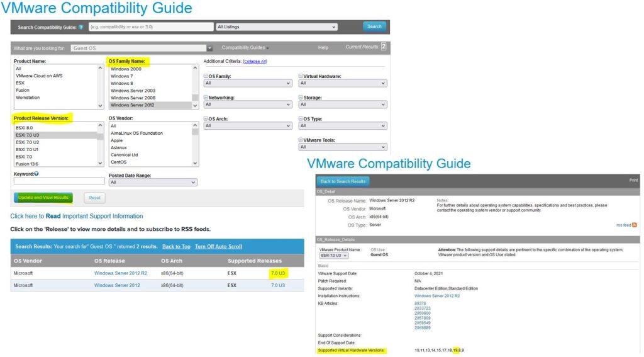
Task: Open the OS Arch dropdown
Action: coord(248,126)
